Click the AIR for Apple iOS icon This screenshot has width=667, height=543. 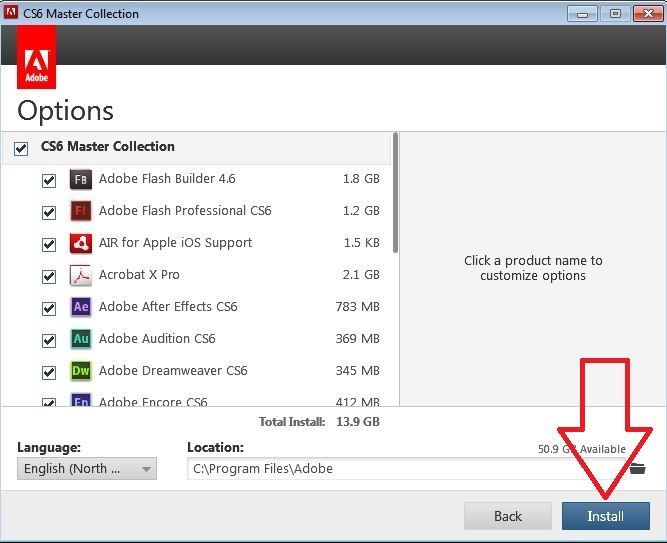[80, 243]
